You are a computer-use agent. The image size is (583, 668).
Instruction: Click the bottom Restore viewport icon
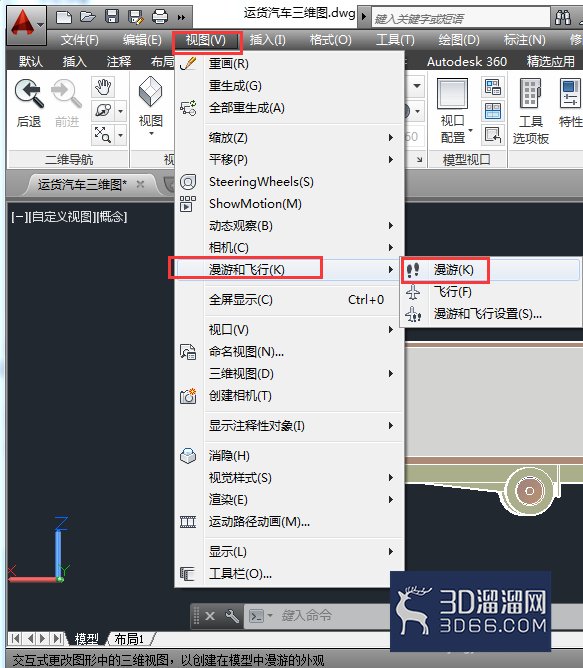click(x=493, y=135)
